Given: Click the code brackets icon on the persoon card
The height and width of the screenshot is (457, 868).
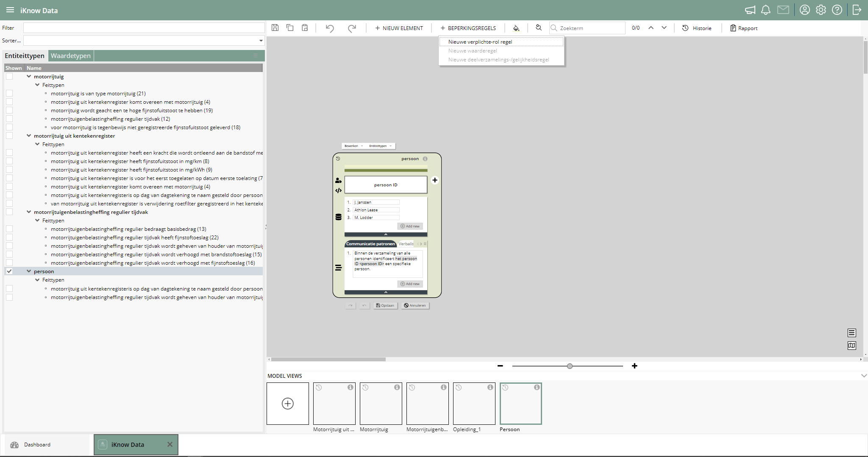Looking at the screenshot, I should [338, 191].
